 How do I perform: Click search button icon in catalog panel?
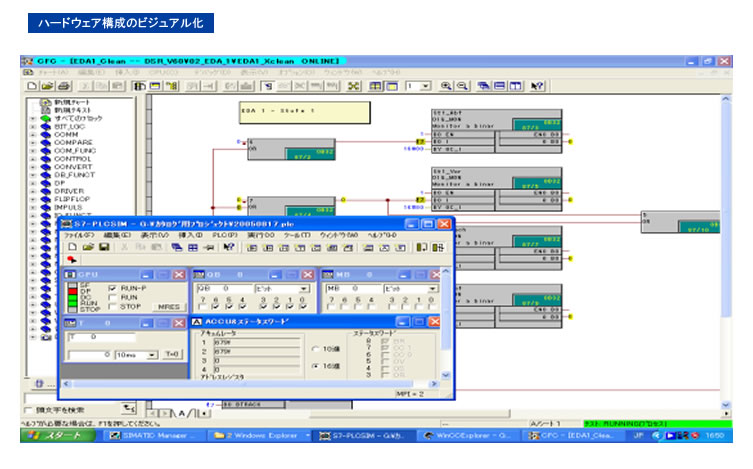pos(129,409)
